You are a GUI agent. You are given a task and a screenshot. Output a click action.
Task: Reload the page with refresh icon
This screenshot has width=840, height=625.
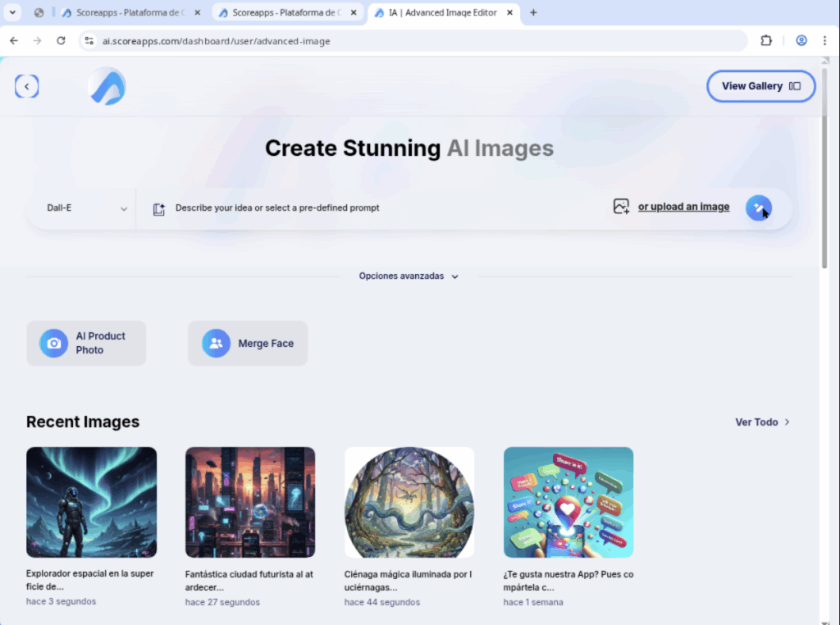[61, 41]
